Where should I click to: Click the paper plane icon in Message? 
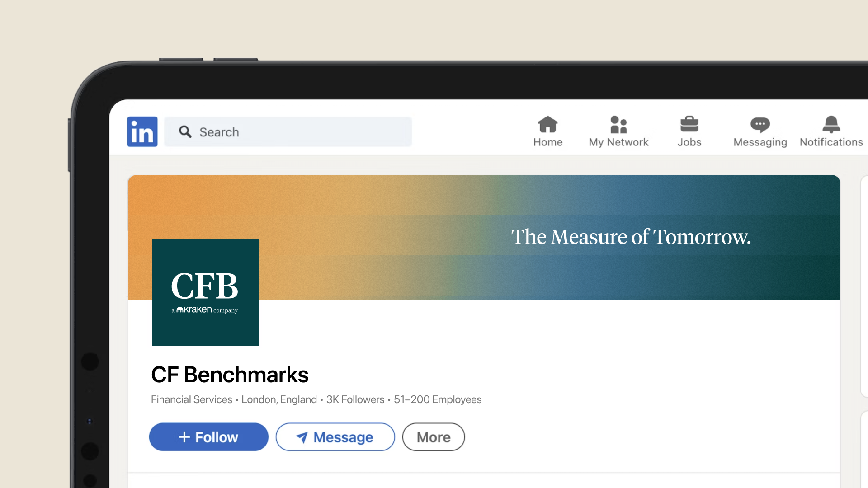pyautogui.click(x=302, y=437)
